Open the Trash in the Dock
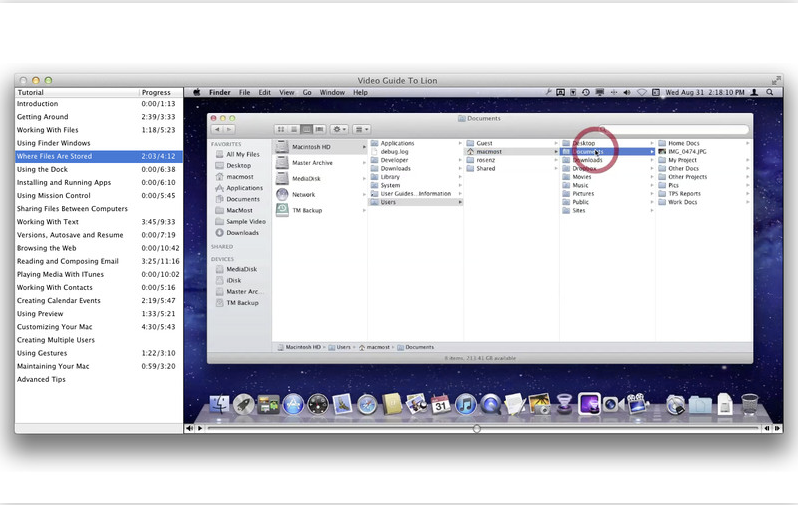Viewport: 798px width, 505px height. [x=750, y=405]
